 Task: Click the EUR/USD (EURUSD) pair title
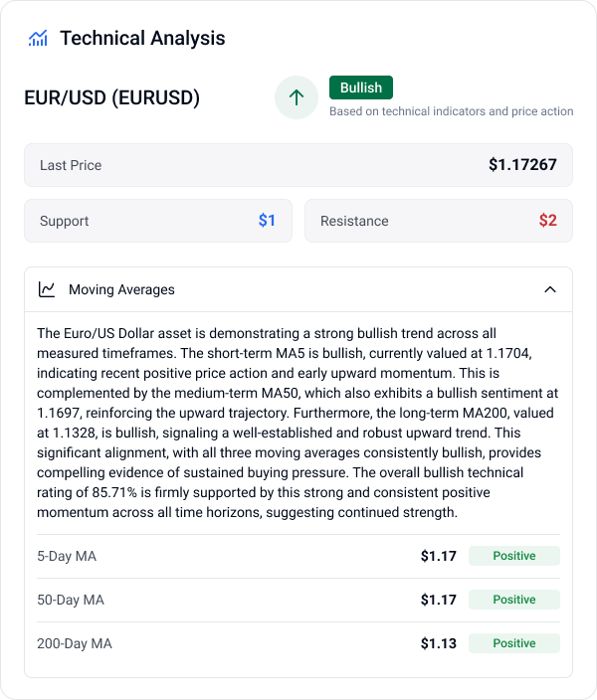point(111,97)
